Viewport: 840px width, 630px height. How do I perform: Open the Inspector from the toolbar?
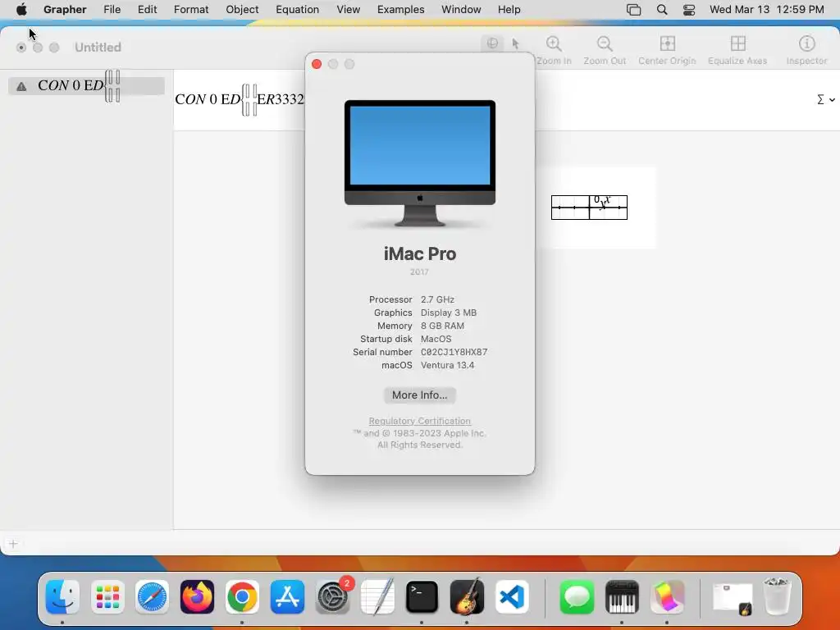click(x=807, y=50)
